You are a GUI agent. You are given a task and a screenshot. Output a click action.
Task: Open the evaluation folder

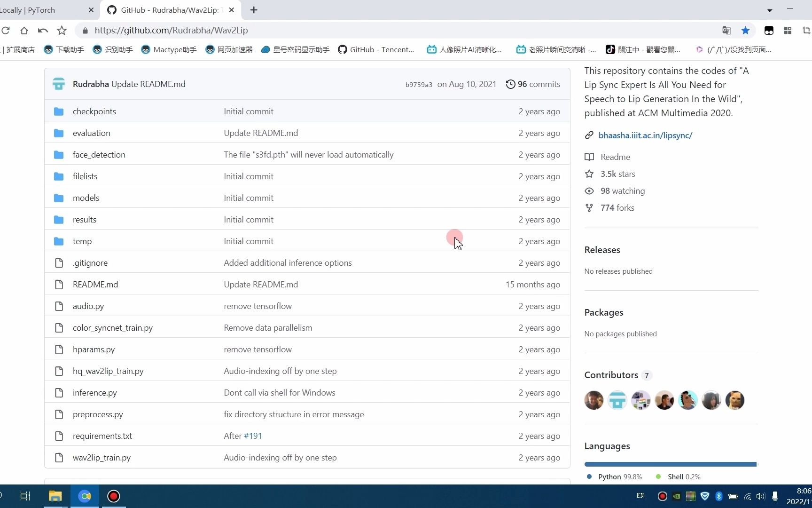[x=92, y=133]
